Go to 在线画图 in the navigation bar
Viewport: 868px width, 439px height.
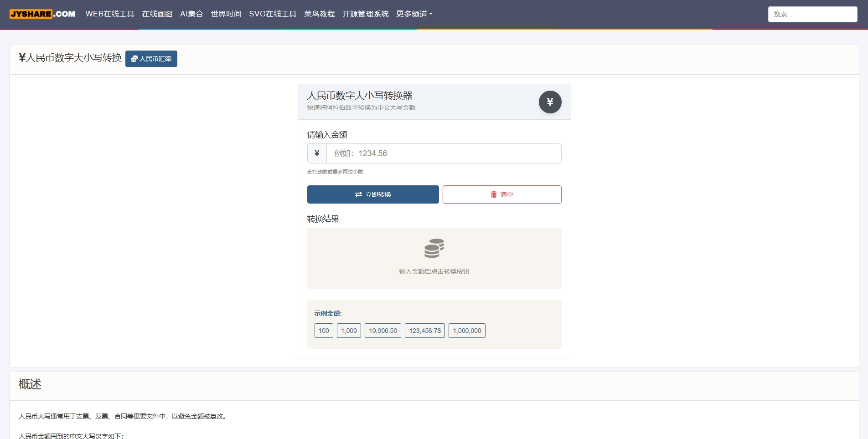pyautogui.click(x=157, y=14)
